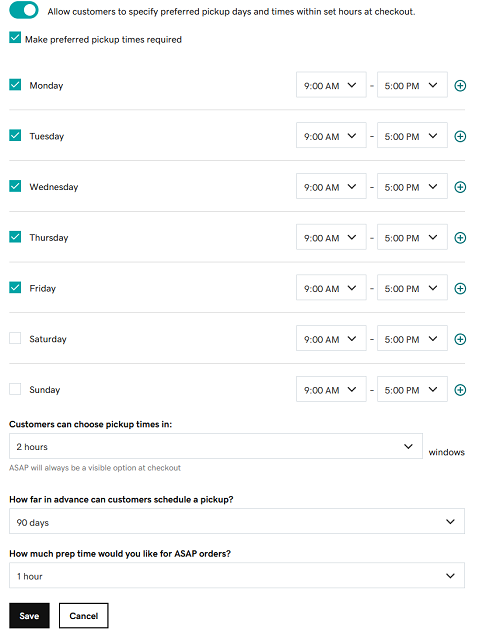Open Sunday start time dropdown
Screen dimensions: 500x629
click(331, 389)
